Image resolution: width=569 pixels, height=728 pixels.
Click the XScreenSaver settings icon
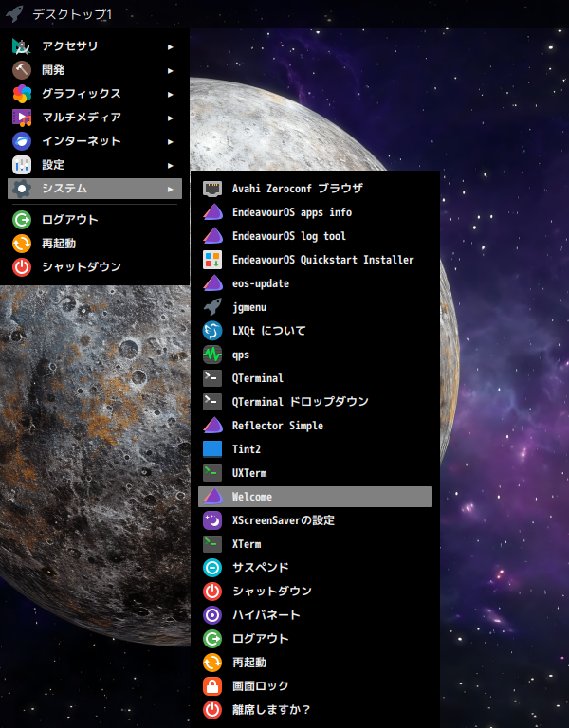click(x=213, y=520)
